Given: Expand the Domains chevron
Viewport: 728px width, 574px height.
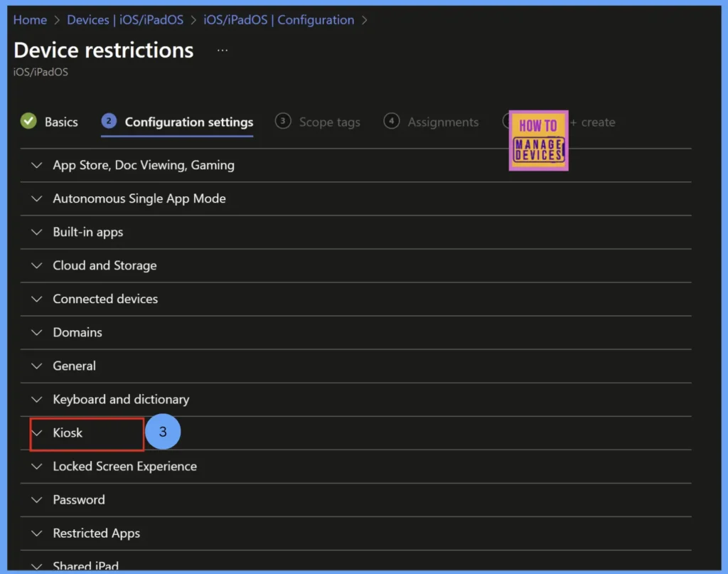Looking at the screenshot, I should (x=37, y=332).
